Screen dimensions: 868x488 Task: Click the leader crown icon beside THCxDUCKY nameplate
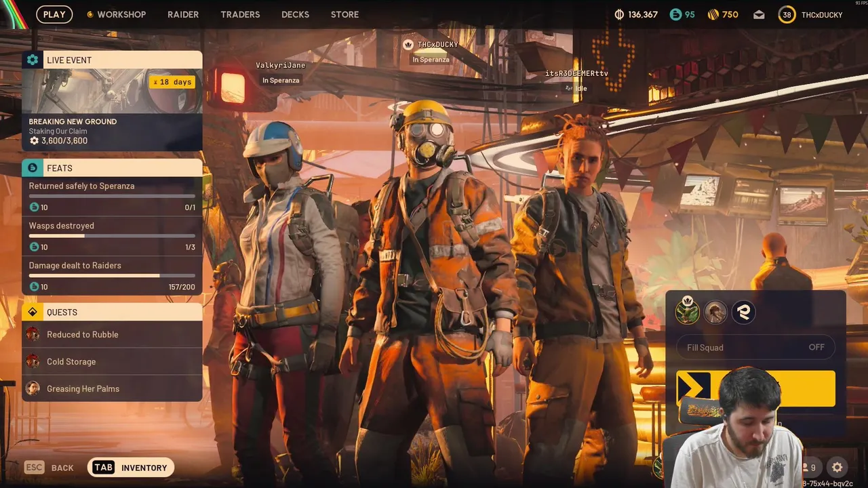(x=408, y=45)
